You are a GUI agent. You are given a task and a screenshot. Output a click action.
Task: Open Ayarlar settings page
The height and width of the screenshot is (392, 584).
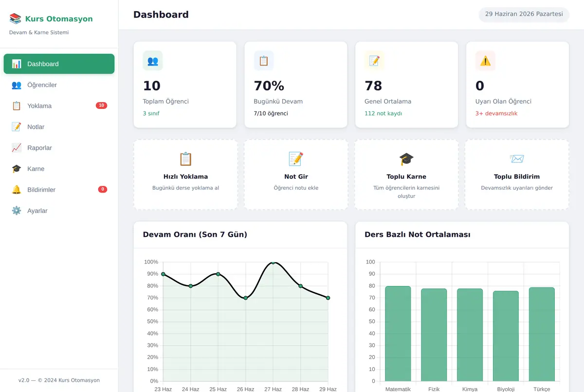click(59, 211)
